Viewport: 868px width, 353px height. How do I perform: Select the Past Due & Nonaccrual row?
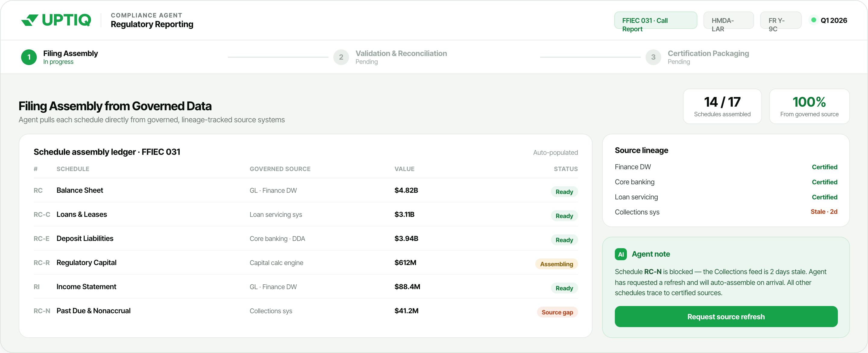[306, 311]
